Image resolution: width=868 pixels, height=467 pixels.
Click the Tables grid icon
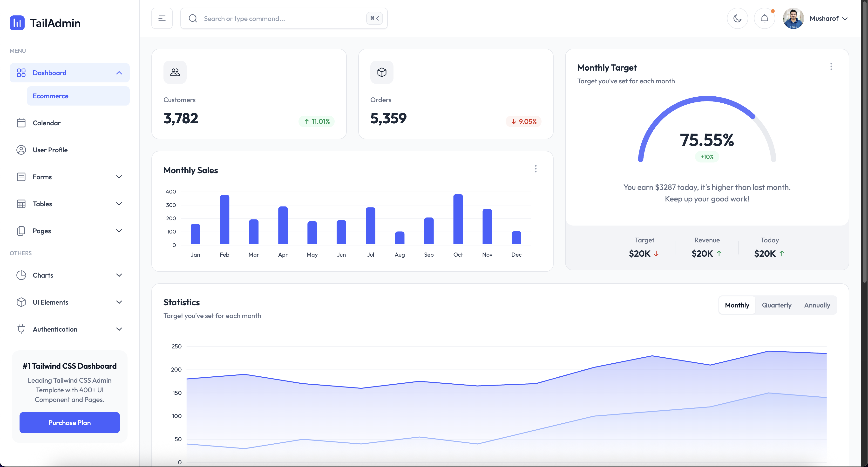click(x=21, y=204)
